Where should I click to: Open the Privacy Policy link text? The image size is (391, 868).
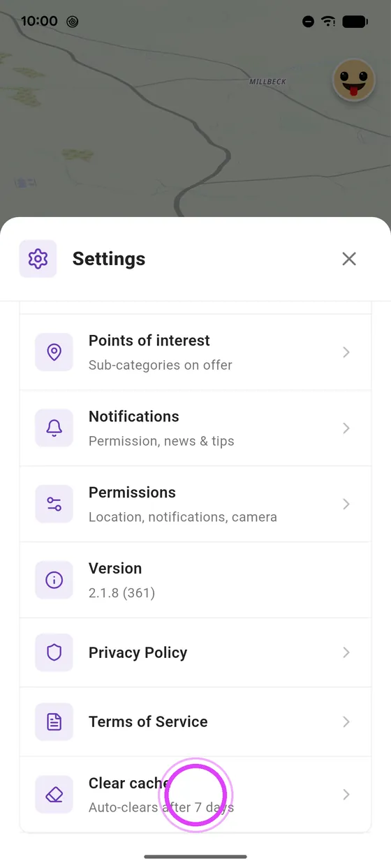pyautogui.click(x=138, y=653)
